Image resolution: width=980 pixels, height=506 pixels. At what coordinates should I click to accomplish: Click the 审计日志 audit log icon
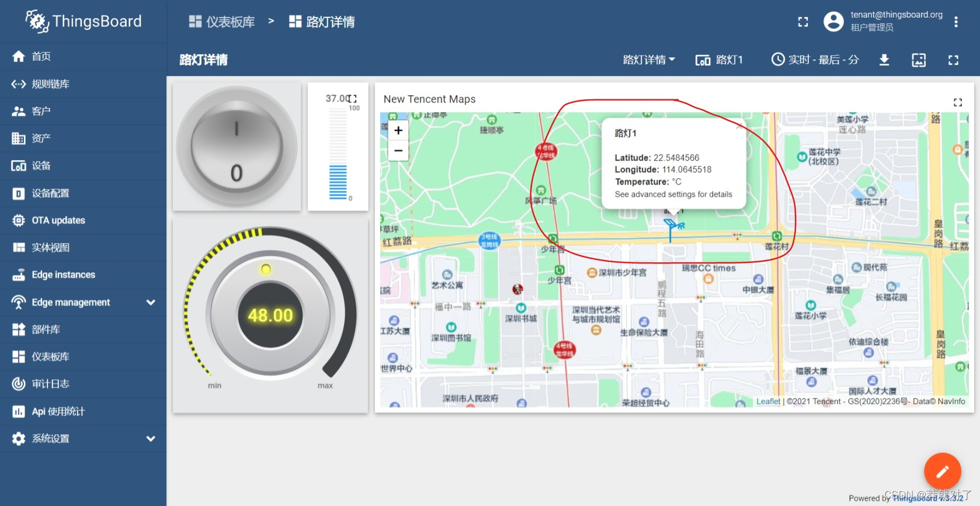coord(19,384)
